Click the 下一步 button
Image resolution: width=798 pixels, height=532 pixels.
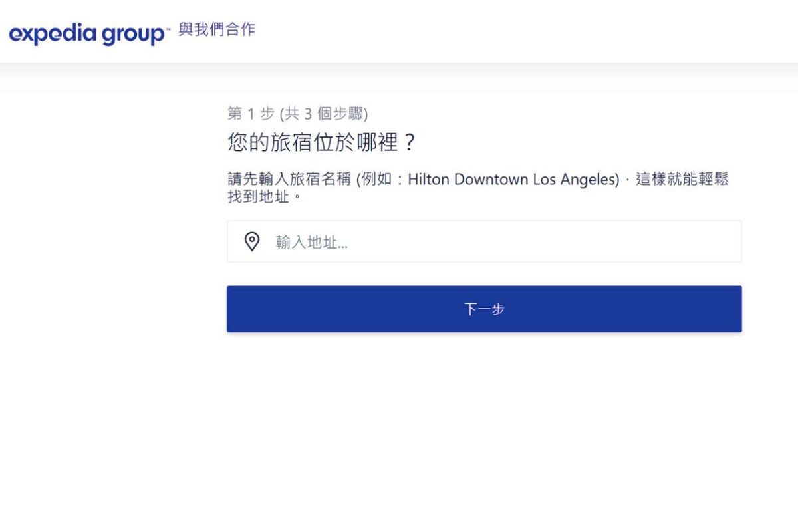484,309
